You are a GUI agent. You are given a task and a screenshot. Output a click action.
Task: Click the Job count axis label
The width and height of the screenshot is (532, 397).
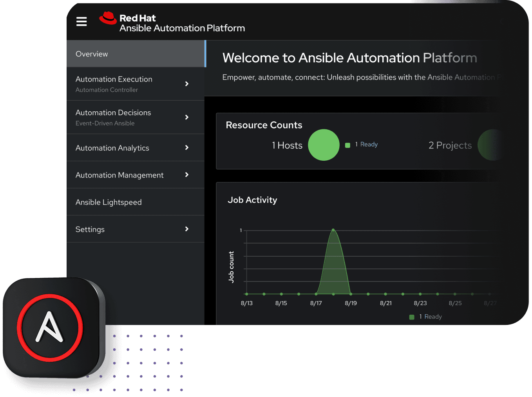coord(231,267)
